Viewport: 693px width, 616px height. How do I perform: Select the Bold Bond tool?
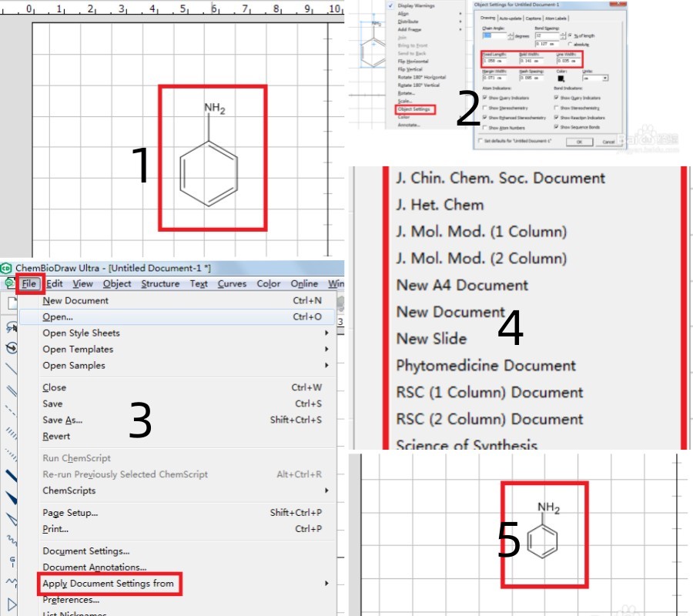11,476
